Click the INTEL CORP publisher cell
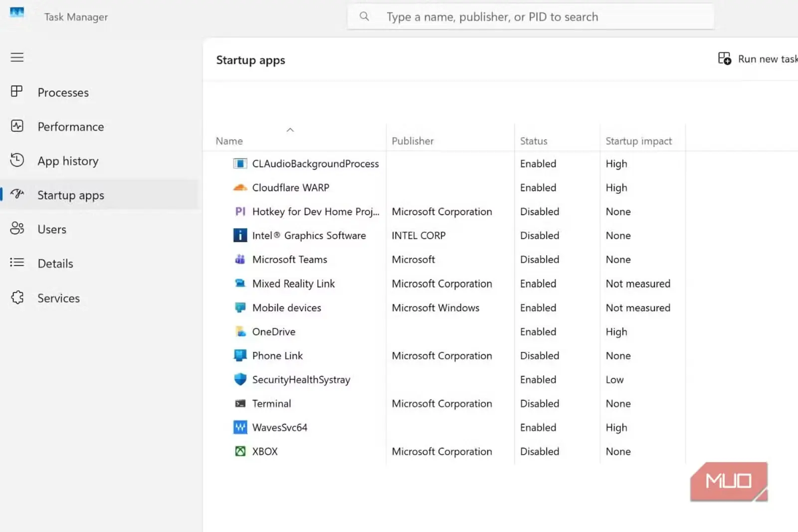 (x=418, y=235)
